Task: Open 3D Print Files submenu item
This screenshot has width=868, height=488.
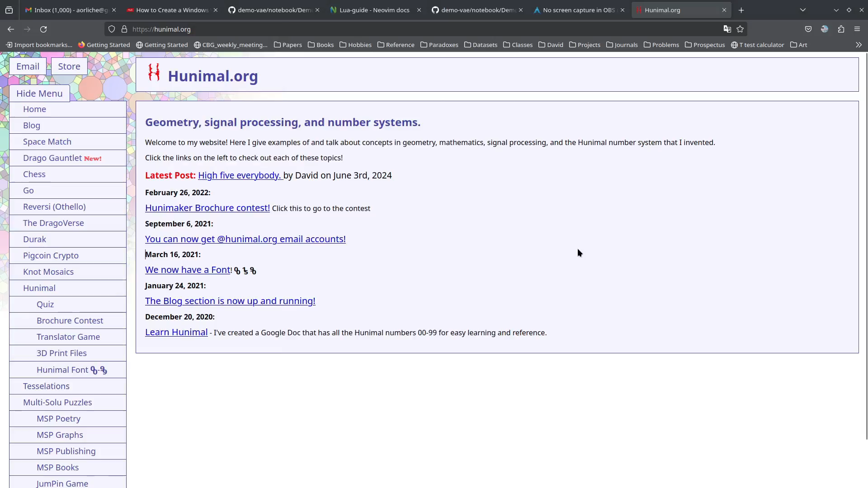Action: [68, 353]
